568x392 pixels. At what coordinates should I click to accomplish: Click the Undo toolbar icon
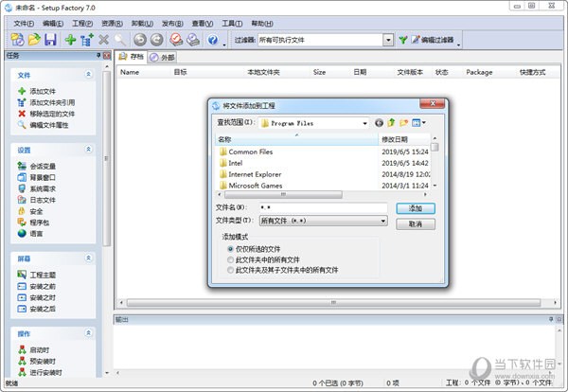140,40
